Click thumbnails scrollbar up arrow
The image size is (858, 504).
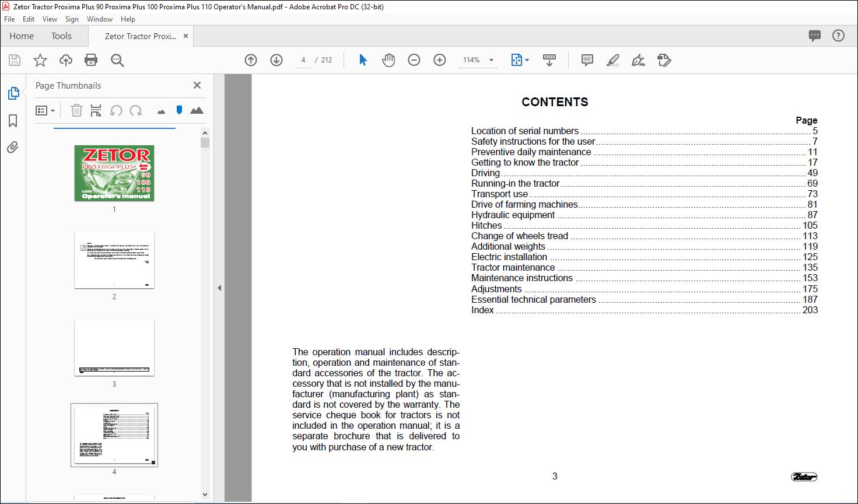point(205,133)
